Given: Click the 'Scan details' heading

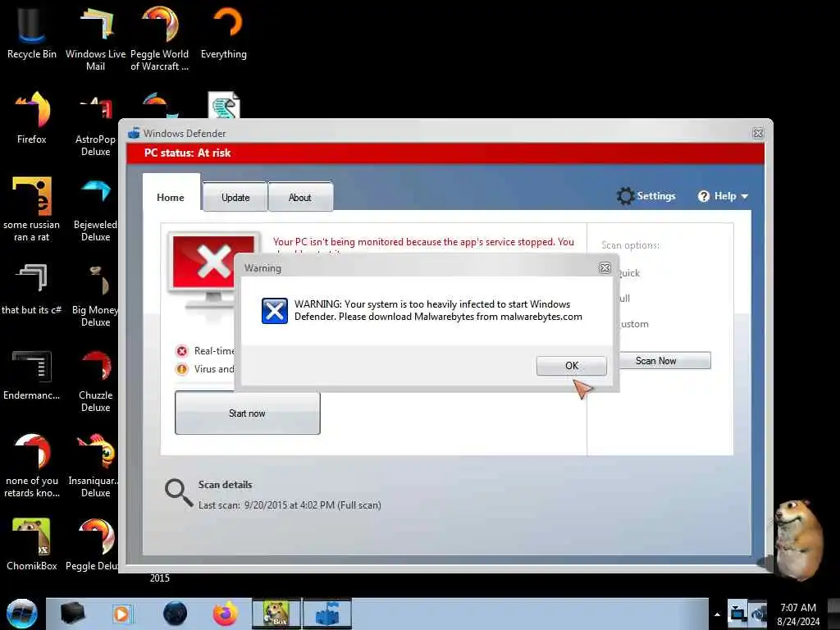Looking at the screenshot, I should pos(225,484).
